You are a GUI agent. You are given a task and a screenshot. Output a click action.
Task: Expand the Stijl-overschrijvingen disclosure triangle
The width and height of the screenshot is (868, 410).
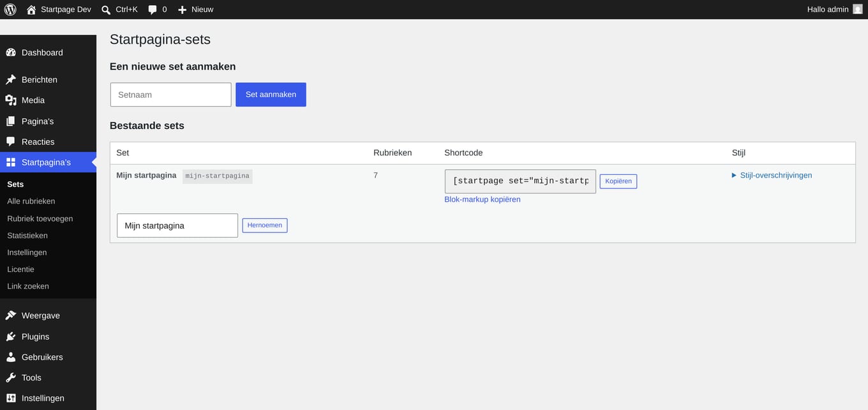point(734,175)
